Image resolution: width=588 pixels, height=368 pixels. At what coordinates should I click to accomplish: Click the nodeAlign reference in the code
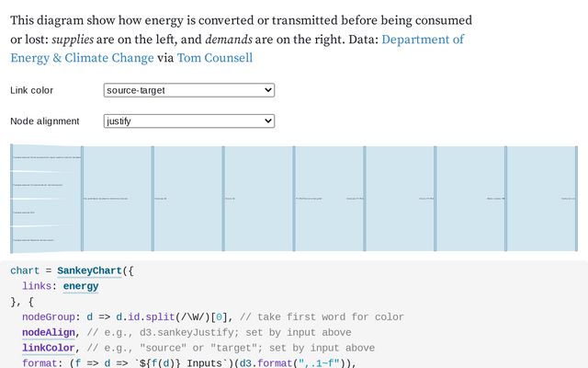coord(49,332)
